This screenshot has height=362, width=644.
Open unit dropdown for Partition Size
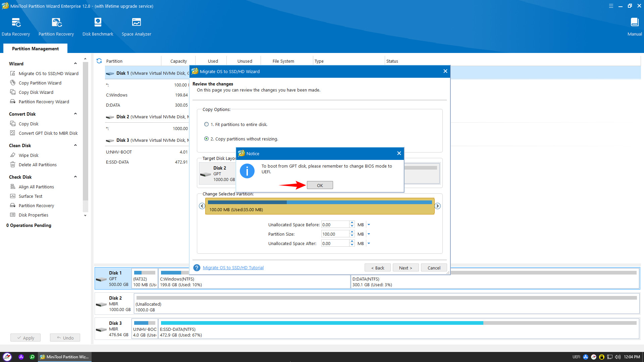[369, 234]
